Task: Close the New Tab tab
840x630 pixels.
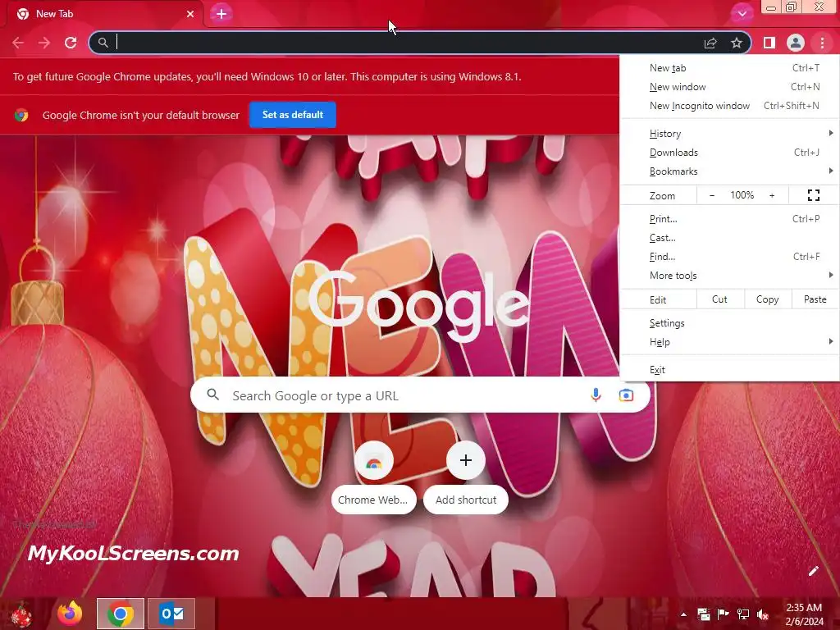Action: [x=190, y=14]
